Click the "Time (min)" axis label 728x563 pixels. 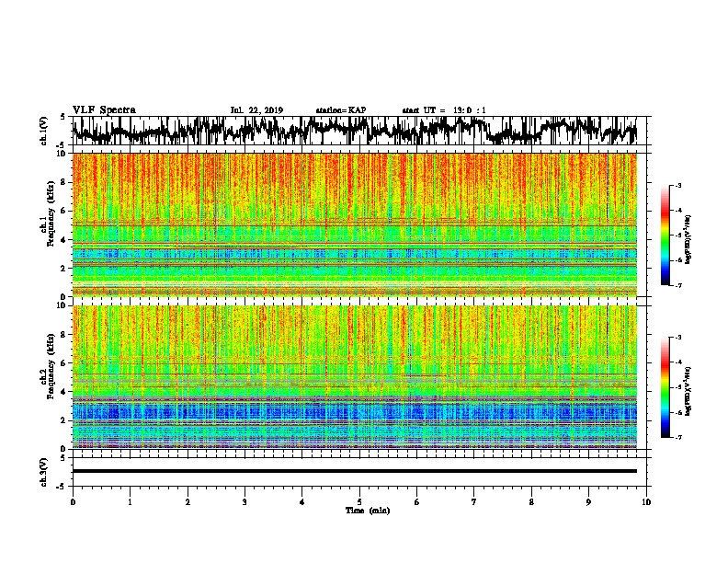click(368, 511)
